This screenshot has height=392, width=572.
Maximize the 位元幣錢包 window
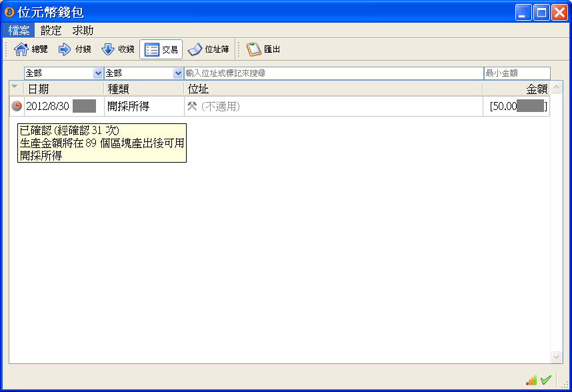pos(541,13)
